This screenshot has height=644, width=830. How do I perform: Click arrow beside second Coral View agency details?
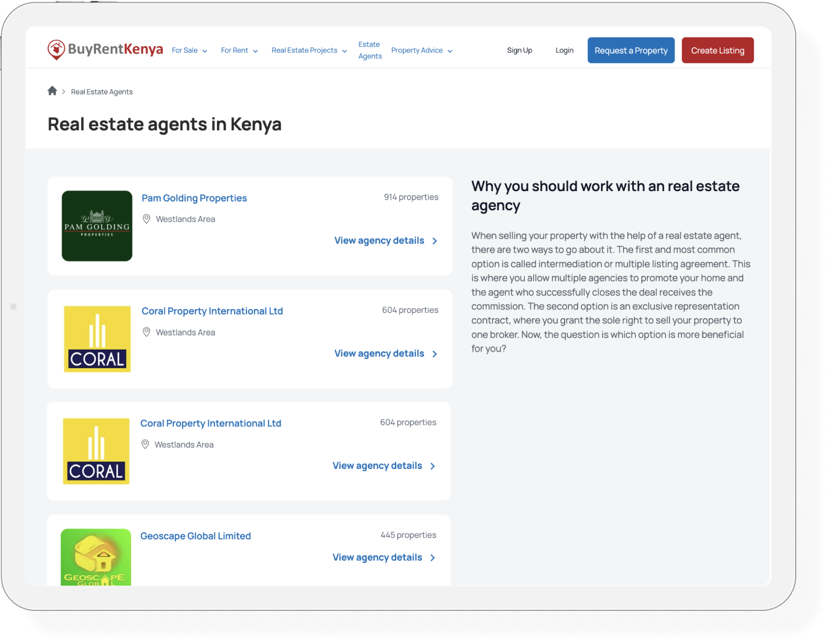[x=433, y=466]
